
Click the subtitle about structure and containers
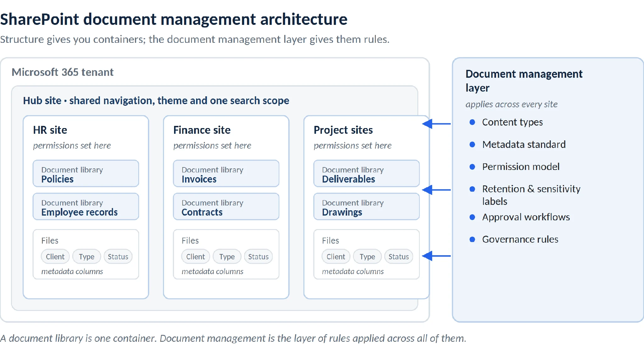pos(195,39)
